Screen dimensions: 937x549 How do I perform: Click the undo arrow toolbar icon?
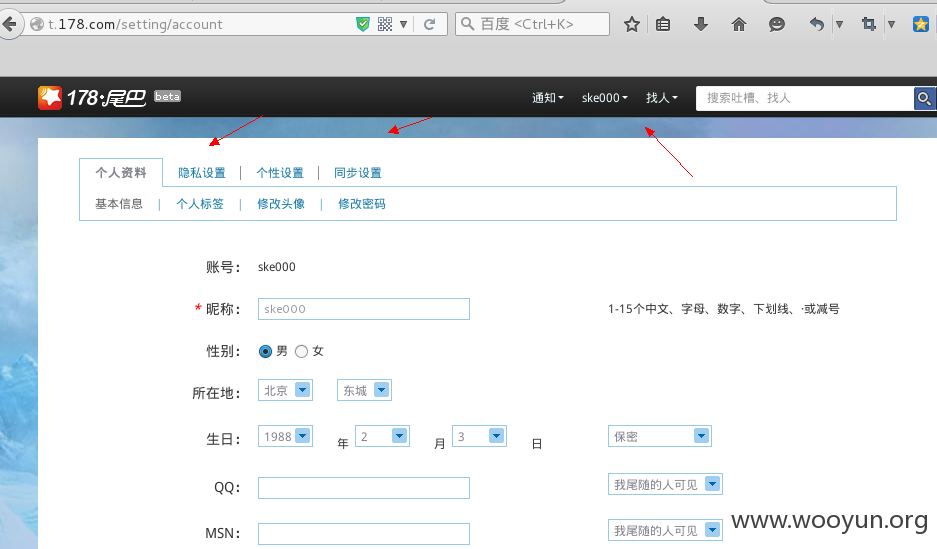[816, 24]
